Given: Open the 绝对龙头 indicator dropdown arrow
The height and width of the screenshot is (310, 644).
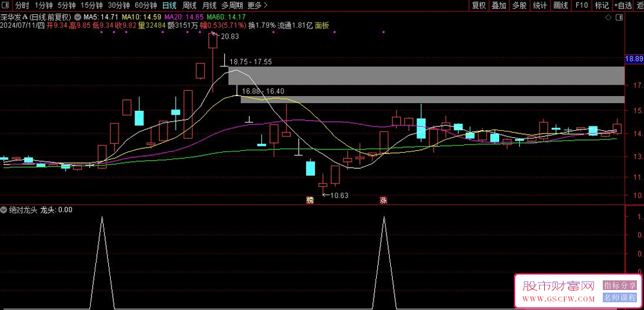Looking at the screenshot, I should pos(4,209).
